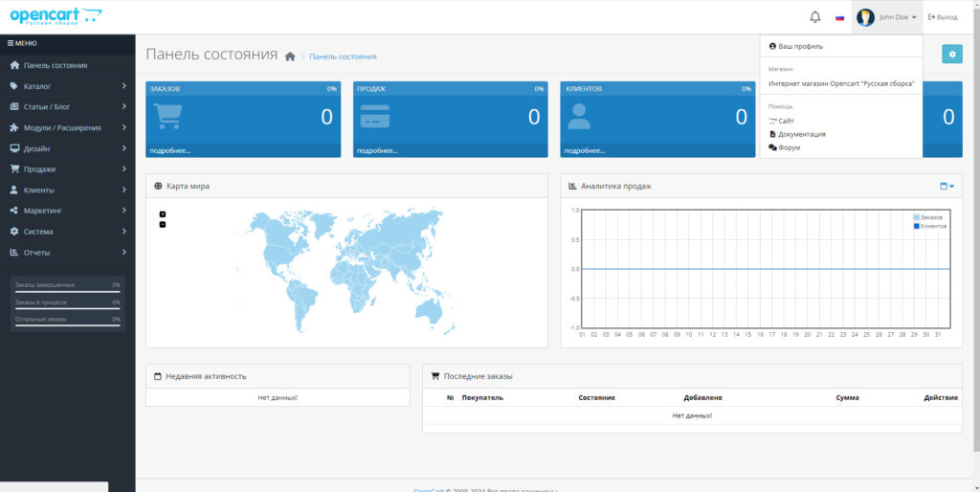Click the Клиентов legend swatch
980x492 pixels.
tap(916, 226)
